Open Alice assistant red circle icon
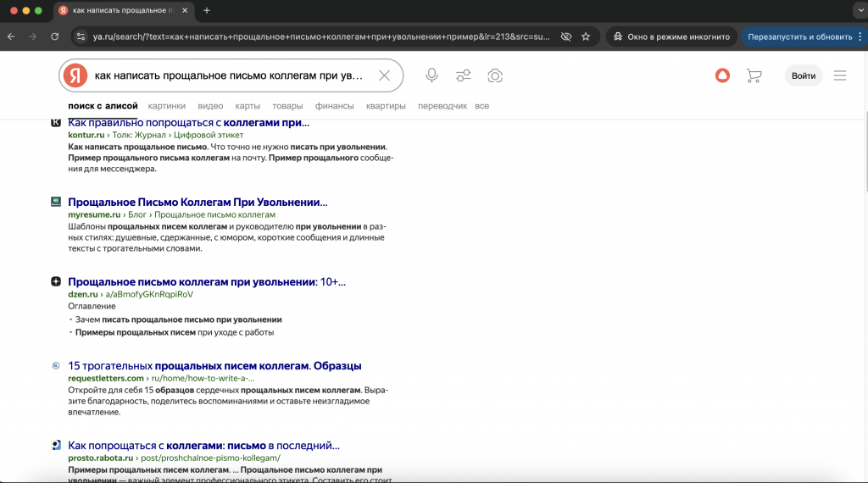 pyautogui.click(x=722, y=75)
